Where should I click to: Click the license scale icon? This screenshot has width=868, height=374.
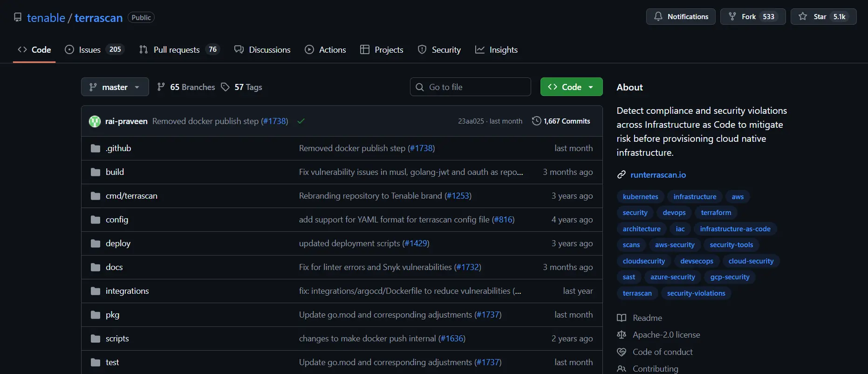coord(622,335)
